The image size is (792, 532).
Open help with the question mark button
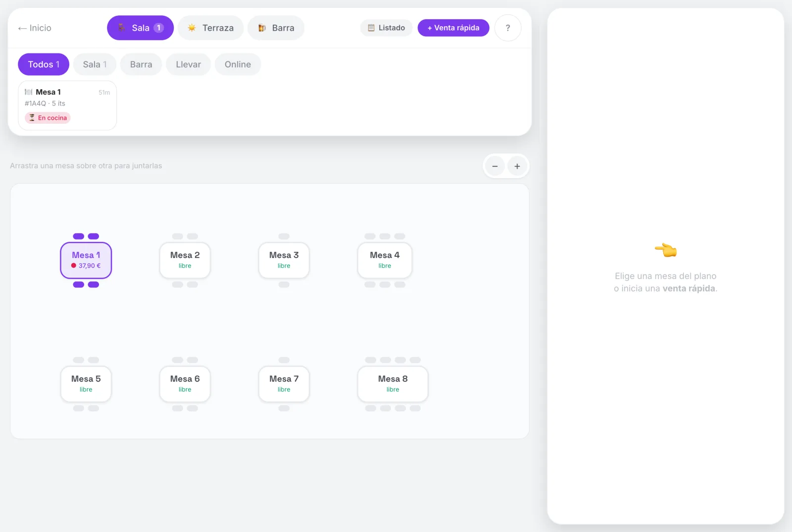pyautogui.click(x=508, y=28)
